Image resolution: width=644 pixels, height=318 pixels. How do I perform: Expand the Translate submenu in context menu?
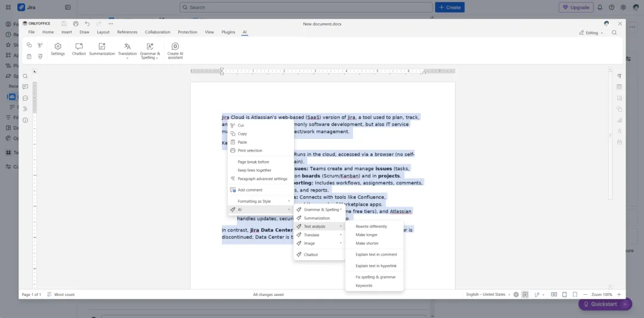point(320,235)
